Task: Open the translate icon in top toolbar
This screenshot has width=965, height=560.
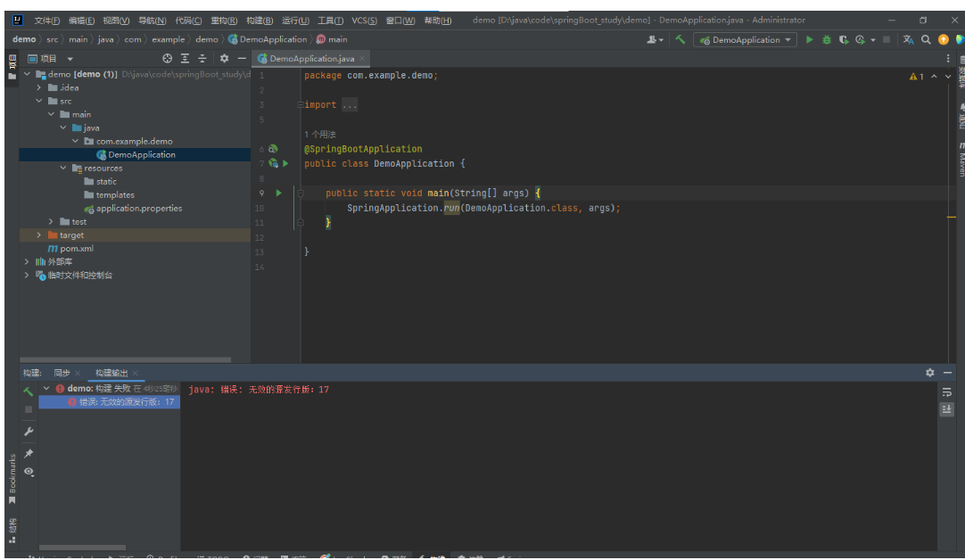Action: point(908,39)
